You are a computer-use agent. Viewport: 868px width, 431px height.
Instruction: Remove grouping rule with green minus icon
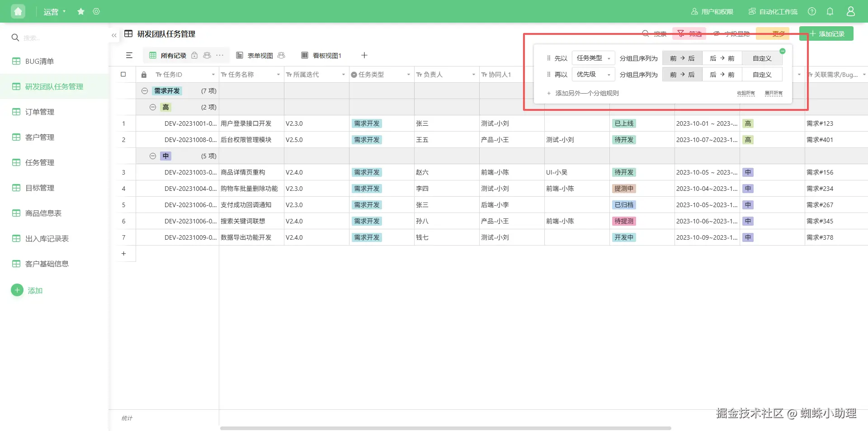pyautogui.click(x=783, y=51)
